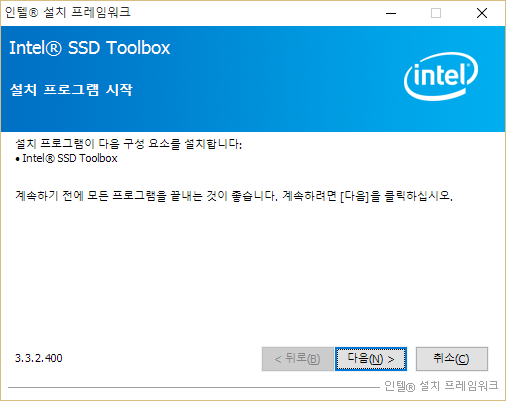Click the 다음(N) > button to continue
Screen dimensions: 506x401
click(371, 359)
